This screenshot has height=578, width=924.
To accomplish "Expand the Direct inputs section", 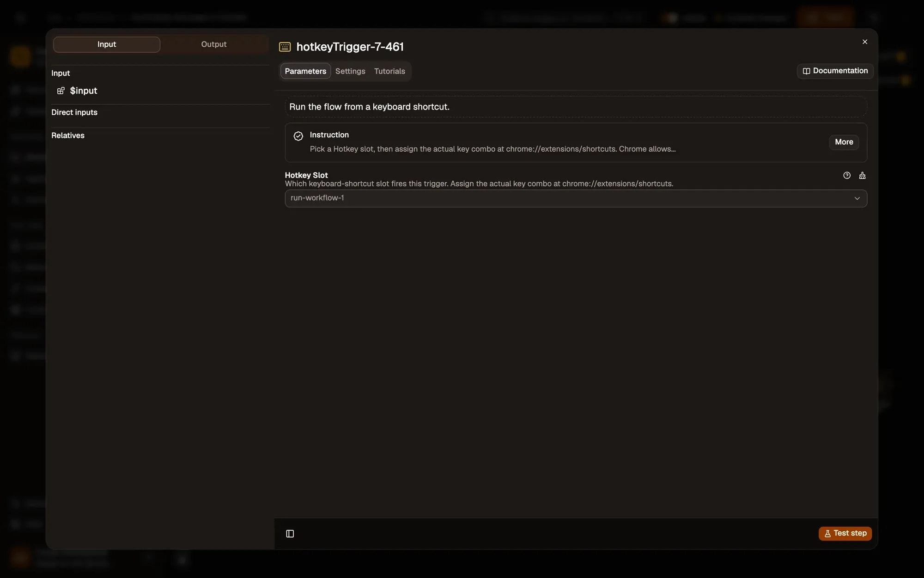I will click(x=74, y=112).
